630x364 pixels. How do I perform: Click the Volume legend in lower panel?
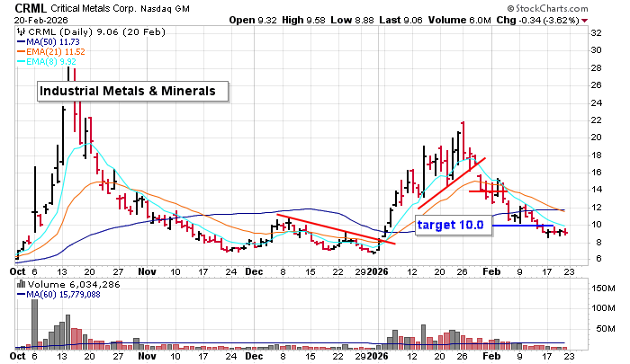click(56, 283)
